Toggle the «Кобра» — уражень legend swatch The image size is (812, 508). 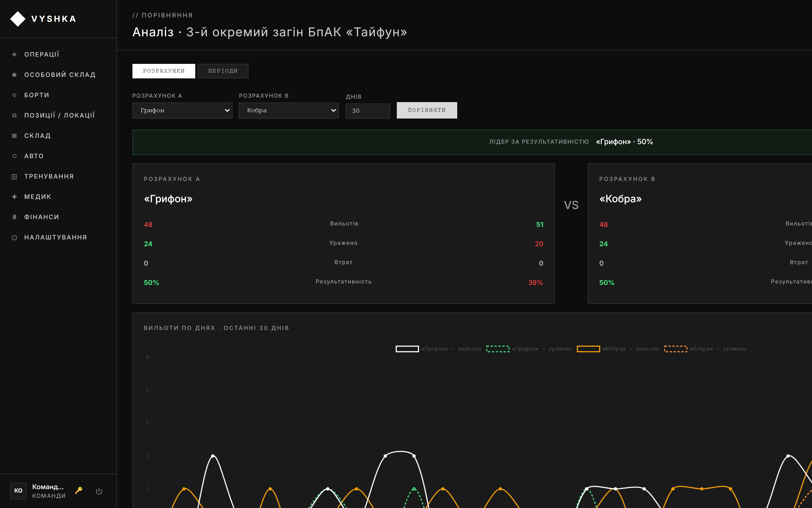click(x=676, y=349)
